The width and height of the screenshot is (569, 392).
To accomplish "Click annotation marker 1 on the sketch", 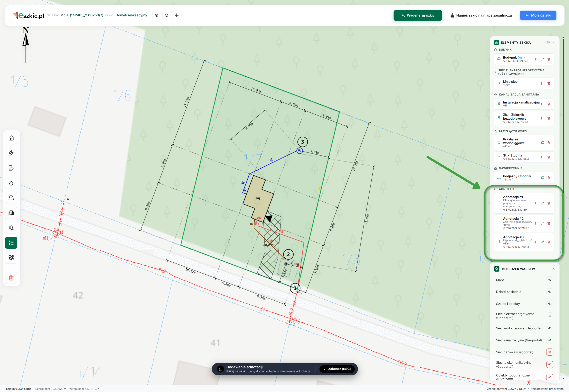I will coord(295,288).
